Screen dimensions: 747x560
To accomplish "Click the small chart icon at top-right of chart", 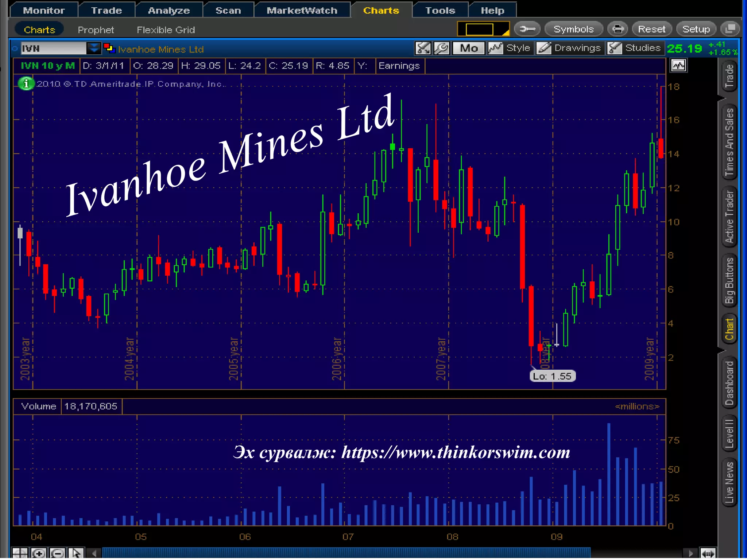I will pos(678,66).
